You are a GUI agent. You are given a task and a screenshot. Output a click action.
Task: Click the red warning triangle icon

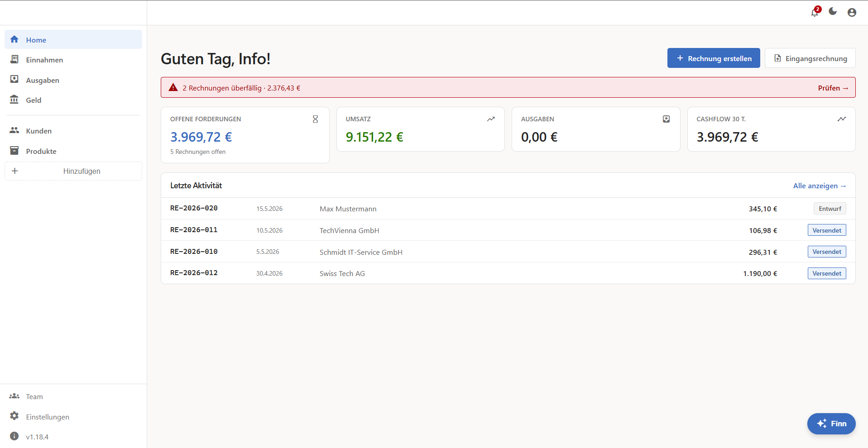(173, 87)
